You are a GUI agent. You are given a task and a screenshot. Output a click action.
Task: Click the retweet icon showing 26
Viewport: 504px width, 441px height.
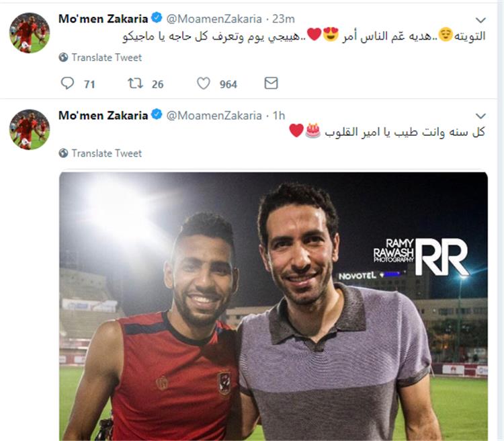pyautogui.click(x=135, y=83)
